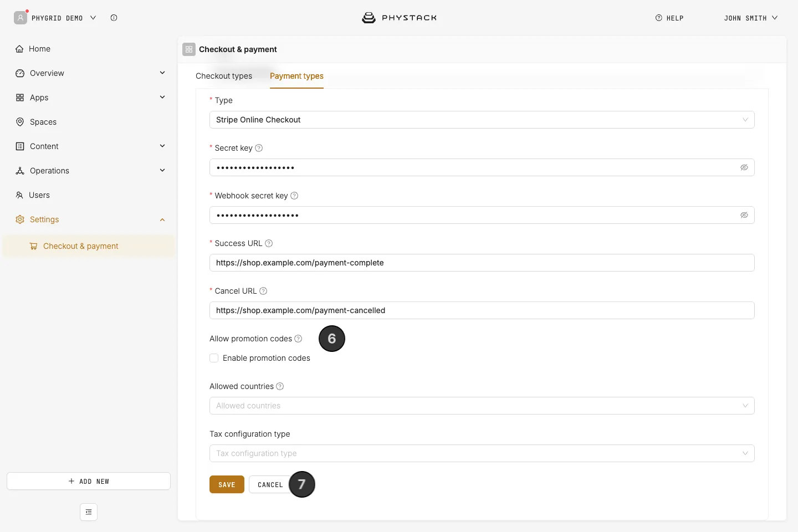Image resolution: width=798 pixels, height=532 pixels.
Task: Collapse the sidebar using the bottom menu icon
Action: (89, 512)
